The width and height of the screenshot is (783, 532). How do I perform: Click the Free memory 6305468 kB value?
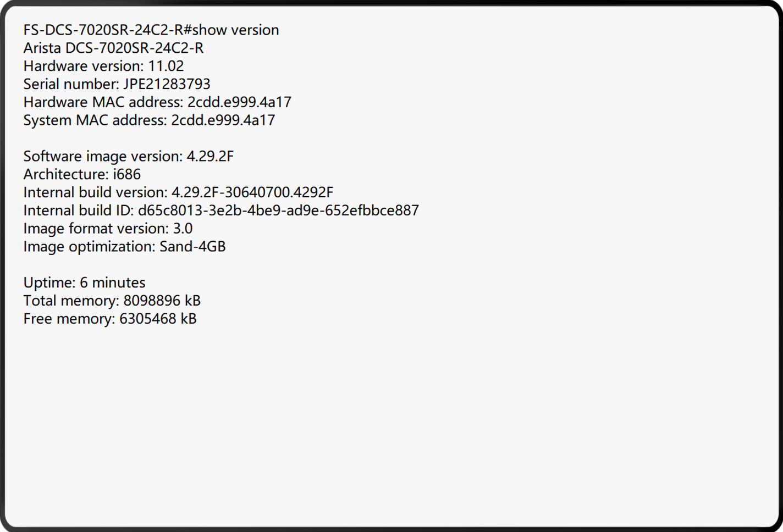coord(158,319)
